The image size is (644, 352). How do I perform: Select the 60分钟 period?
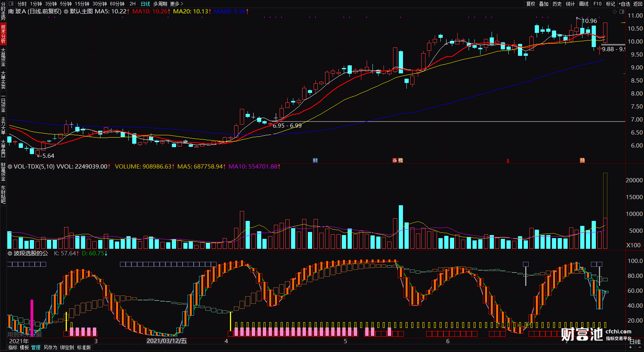tap(117, 4)
